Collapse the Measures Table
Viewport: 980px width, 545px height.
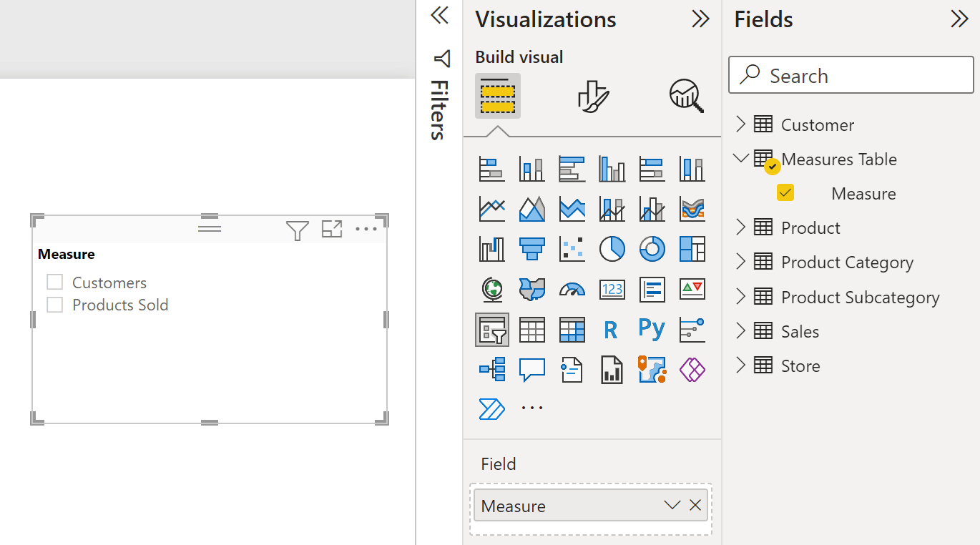click(x=740, y=159)
